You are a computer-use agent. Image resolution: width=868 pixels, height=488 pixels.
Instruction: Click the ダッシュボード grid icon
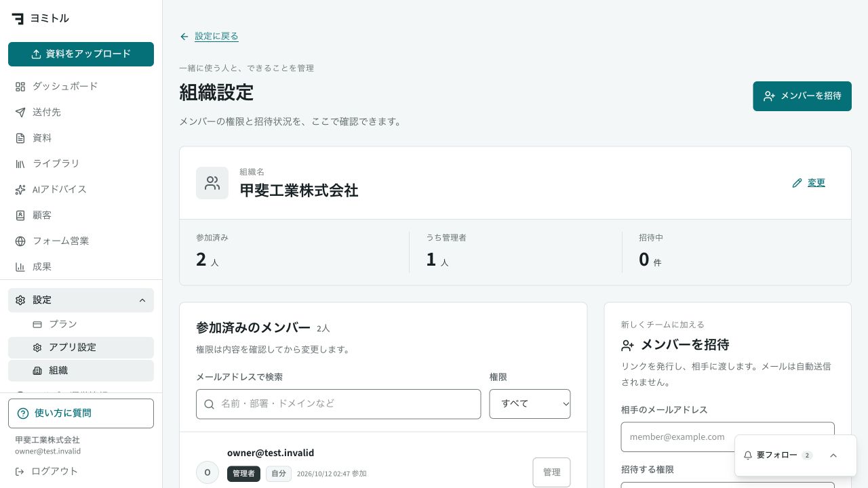tap(20, 87)
